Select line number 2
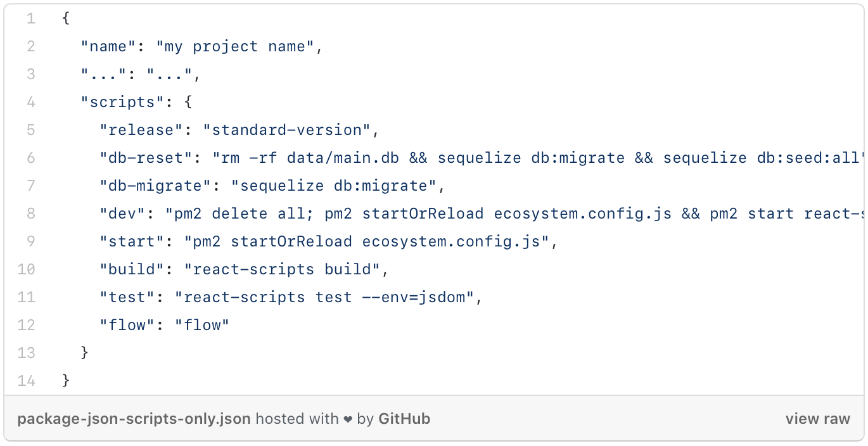The height and width of the screenshot is (446, 868). [31, 46]
